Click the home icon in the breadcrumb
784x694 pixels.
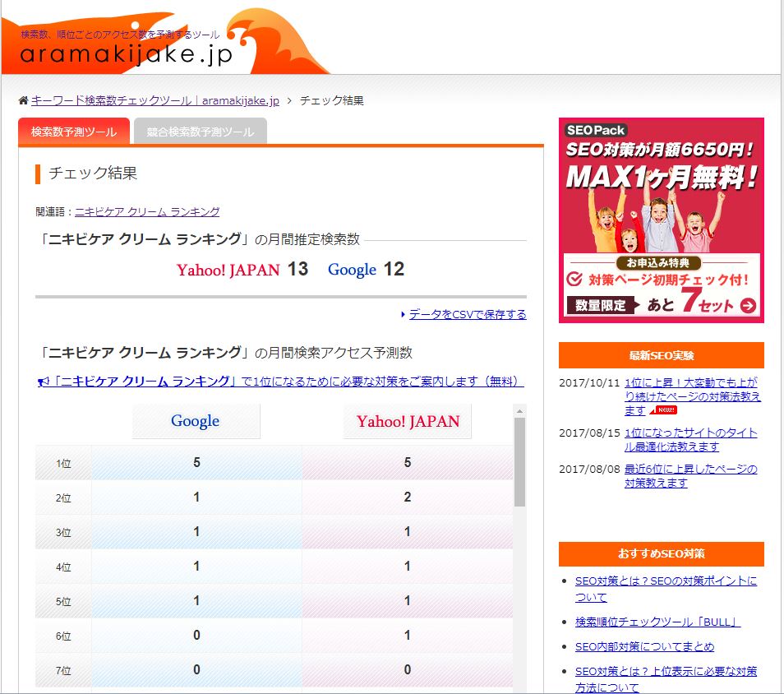point(22,99)
